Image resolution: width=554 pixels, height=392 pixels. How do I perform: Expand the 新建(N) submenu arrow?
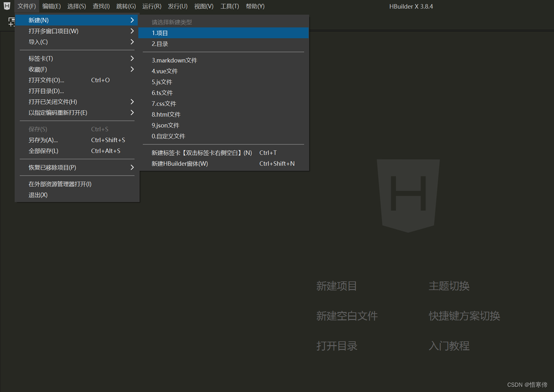point(132,20)
